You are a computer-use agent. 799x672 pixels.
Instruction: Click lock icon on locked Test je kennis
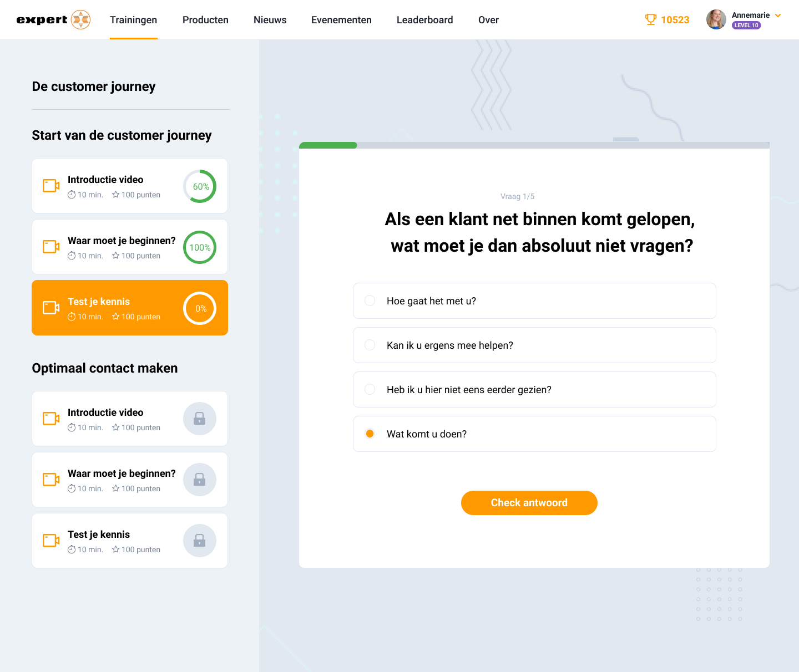(200, 541)
